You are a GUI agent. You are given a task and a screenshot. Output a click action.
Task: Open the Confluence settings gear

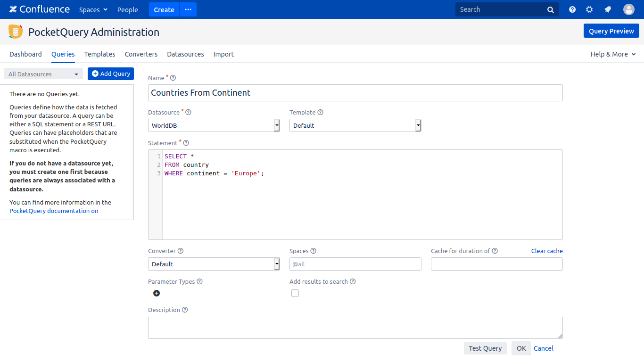coord(589,9)
